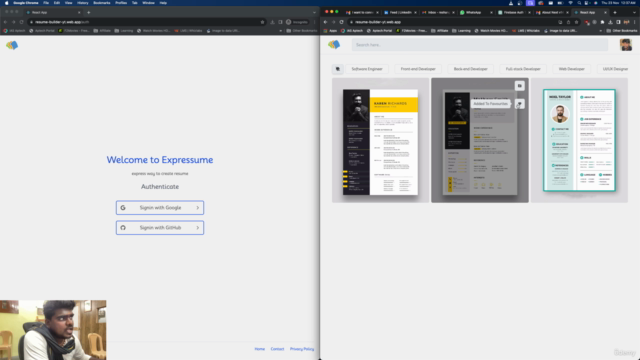Expand tab search chevron in left window
Screen dimensions: 640x360
(314, 12)
